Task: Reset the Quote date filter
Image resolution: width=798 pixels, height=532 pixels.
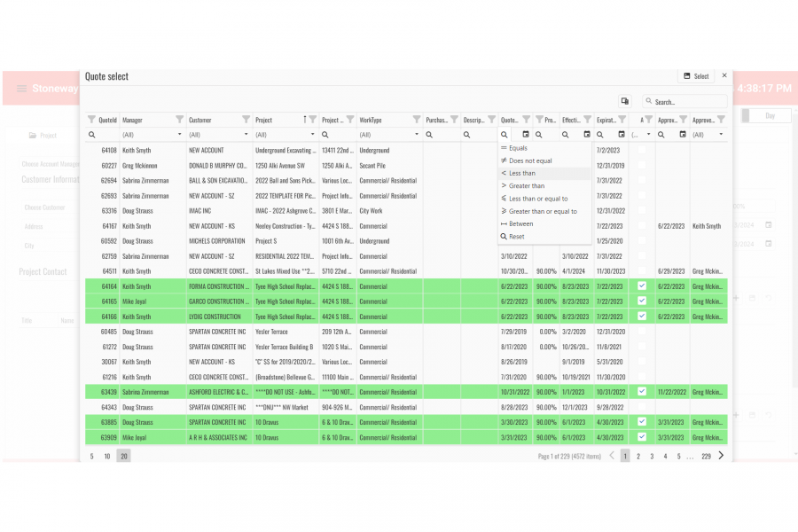Action: pos(544,237)
